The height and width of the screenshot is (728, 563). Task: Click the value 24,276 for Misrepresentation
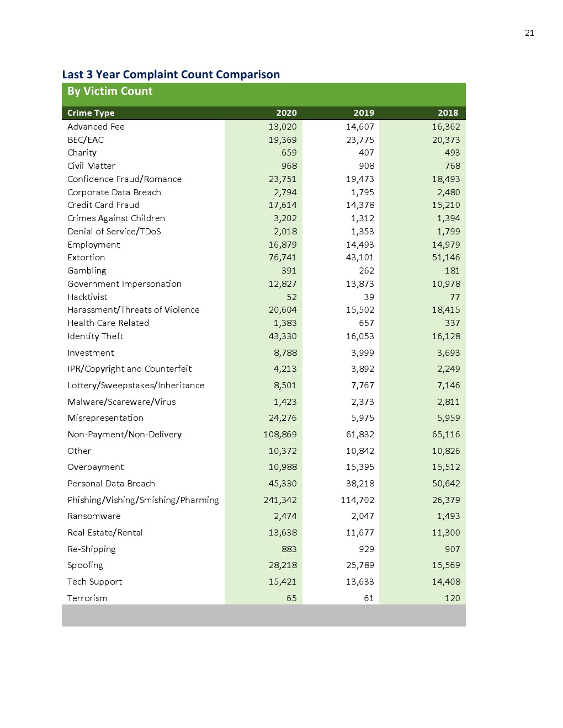click(283, 418)
